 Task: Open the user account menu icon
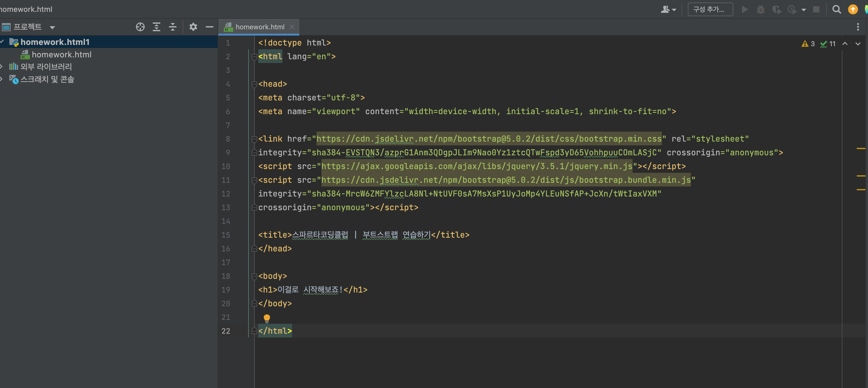click(668, 9)
